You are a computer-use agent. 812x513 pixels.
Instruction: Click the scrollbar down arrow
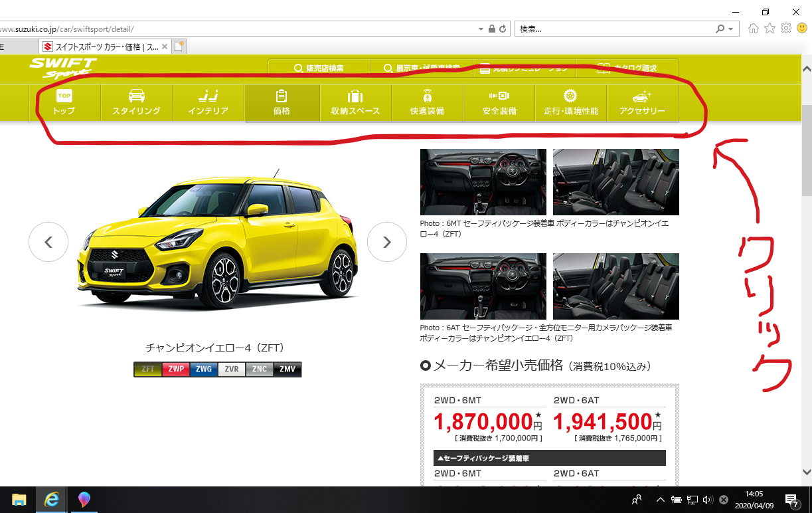coord(807,471)
